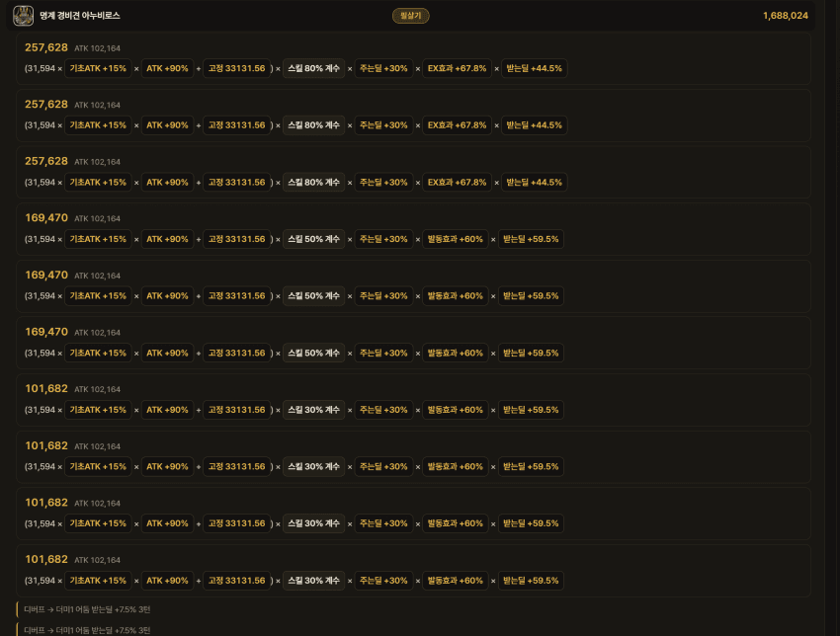Select the EX효과 +67.8% chip in first row
This screenshot has height=636, width=840.
[457, 68]
